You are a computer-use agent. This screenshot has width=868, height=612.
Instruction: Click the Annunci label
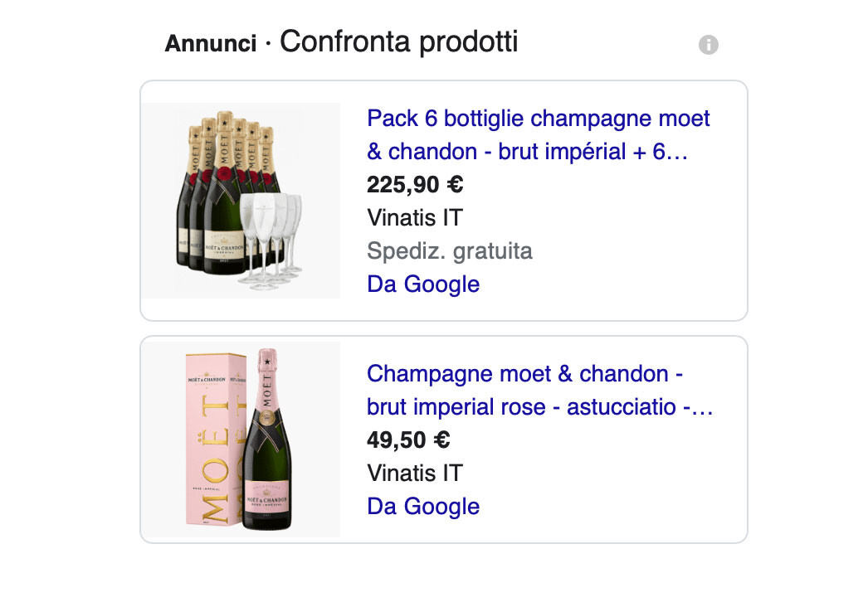coord(211,44)
